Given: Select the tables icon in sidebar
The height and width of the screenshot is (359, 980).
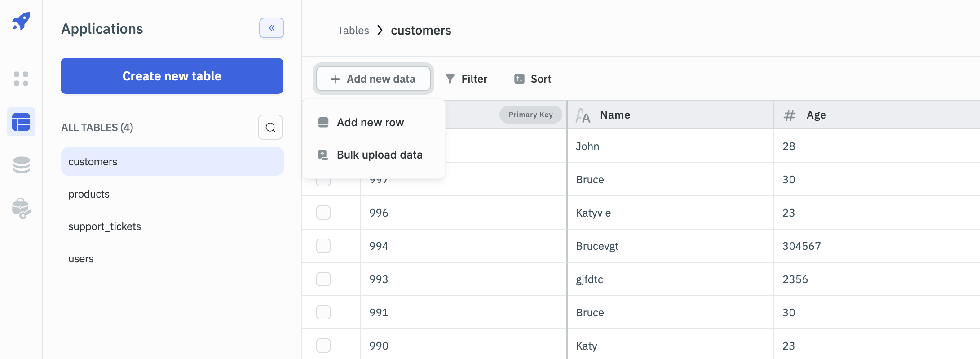Looking at the screenshot, I should 21,122.
